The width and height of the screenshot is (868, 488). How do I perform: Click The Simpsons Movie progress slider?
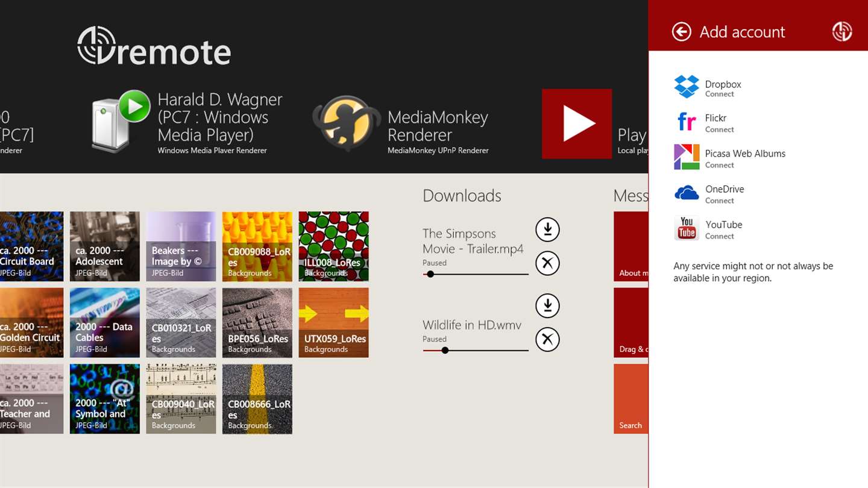[476, 274]
